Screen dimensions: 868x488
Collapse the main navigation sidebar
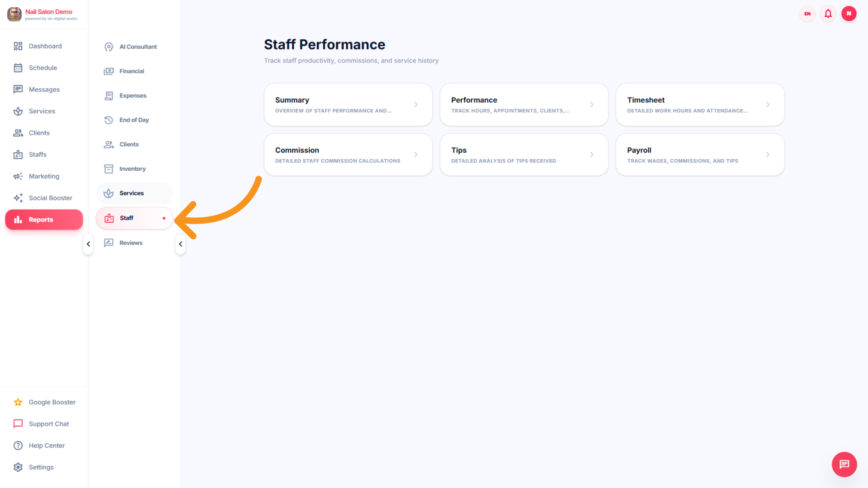(88, 244)
